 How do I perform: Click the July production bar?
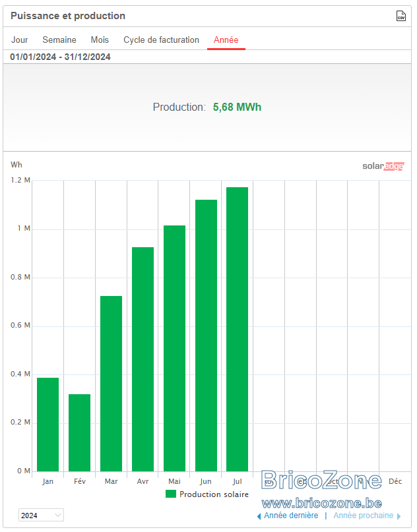coord(238,329)
